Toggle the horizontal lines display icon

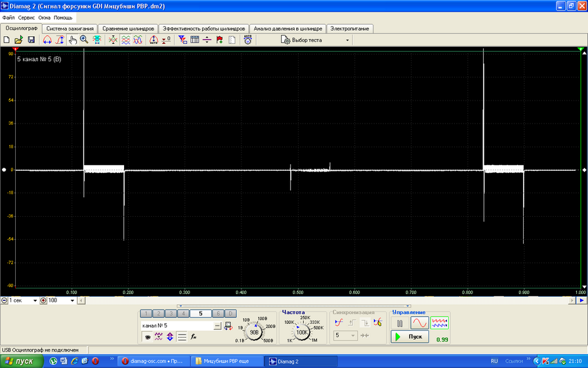[x=182, y=337]
